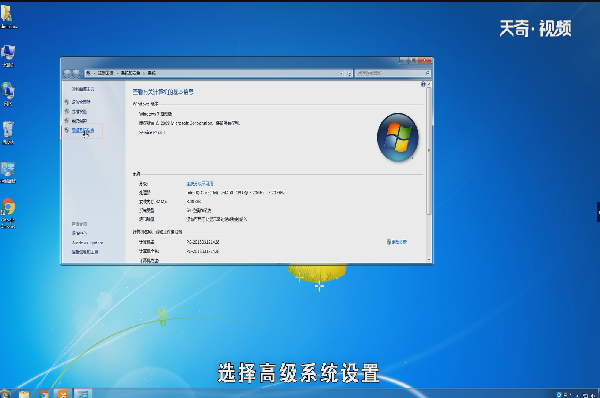The width and height of the screenshot is (600, 398).
Task: Click the Installed memory (RAM) value
Action: click(x=194, y=201)
